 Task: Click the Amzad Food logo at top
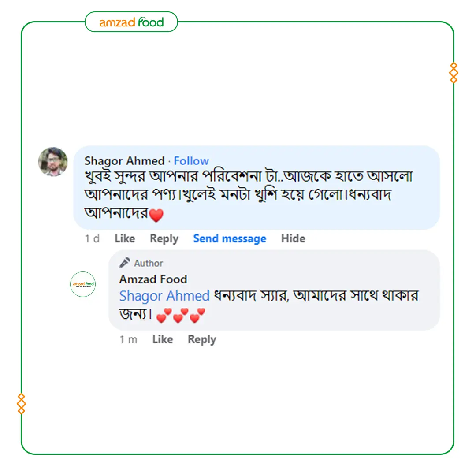click(131, 22)
